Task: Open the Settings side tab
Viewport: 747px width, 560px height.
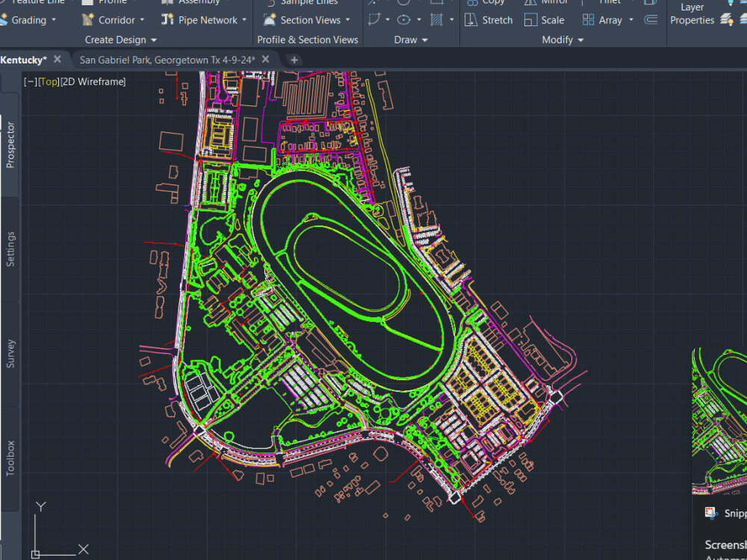Action: tap(10, 249)
